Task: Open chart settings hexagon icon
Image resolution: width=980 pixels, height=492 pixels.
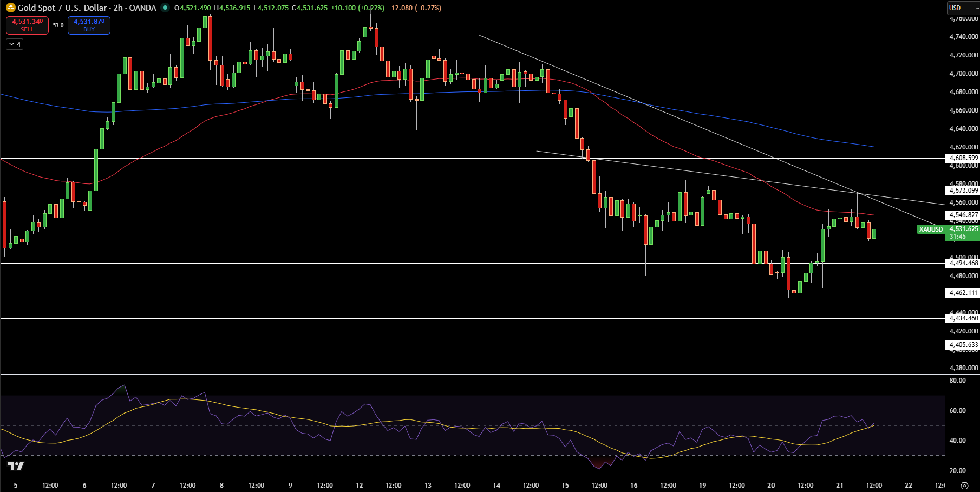Action: (964, 486)
